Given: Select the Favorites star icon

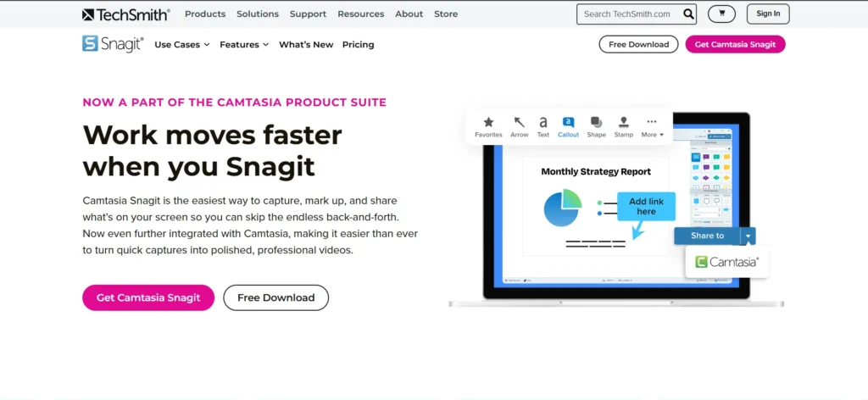Looking at the screenshot, I should coord(488,122).
